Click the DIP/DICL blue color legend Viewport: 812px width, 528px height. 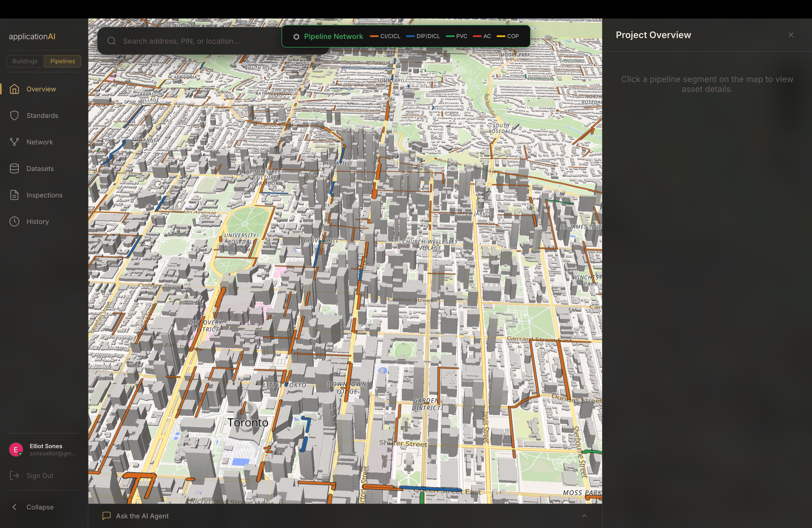click(411, 36)
